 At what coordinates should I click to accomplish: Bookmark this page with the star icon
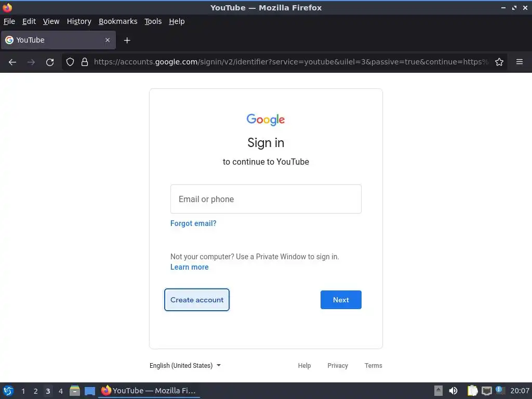click(x=499, y=62)
